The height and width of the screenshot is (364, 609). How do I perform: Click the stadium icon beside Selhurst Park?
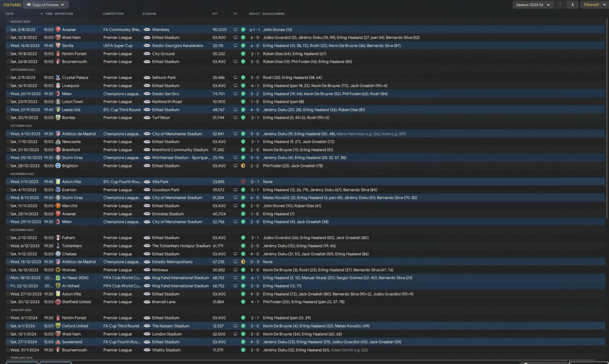pos(147,77)
